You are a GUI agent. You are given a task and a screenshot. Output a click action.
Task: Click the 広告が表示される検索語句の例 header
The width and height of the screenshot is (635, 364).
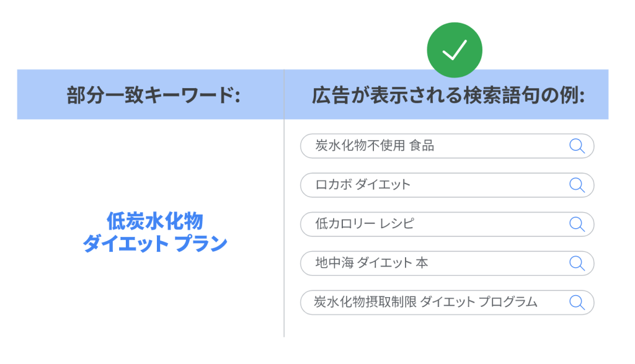point(448,95)
